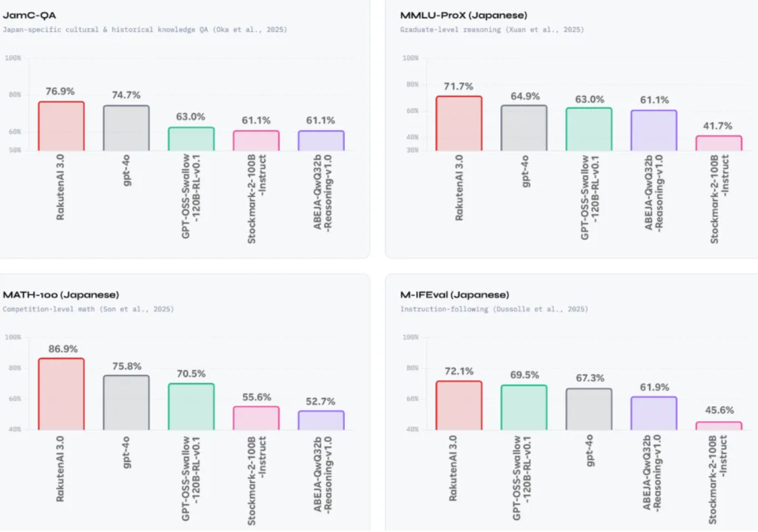Select the 86.9% RakutenAI bar in MATH-100

pyautogui.click(x=61, y=394)
